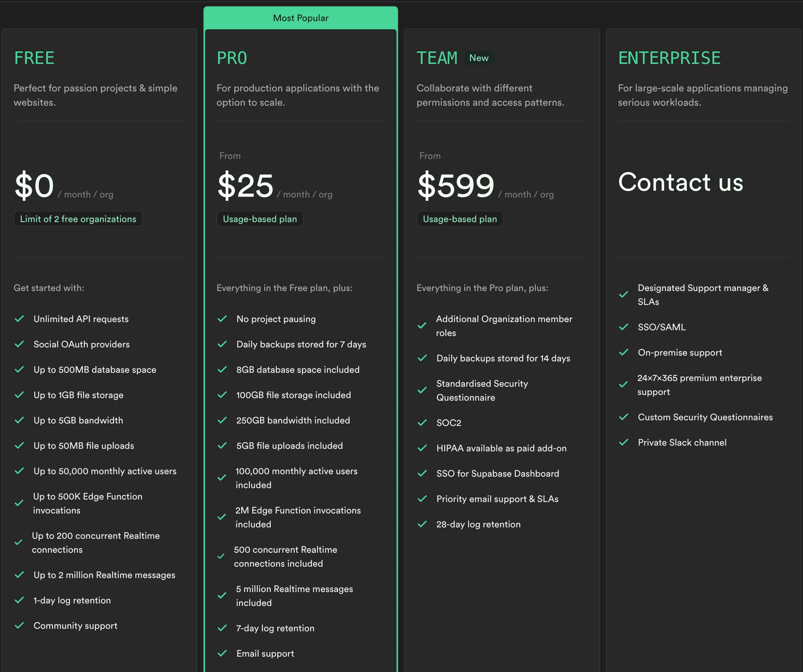The width and height of the screenshot is (803, 672).
Task: Click Enterprise description 'For large-scale applications'
Action: tap(703, 95)
